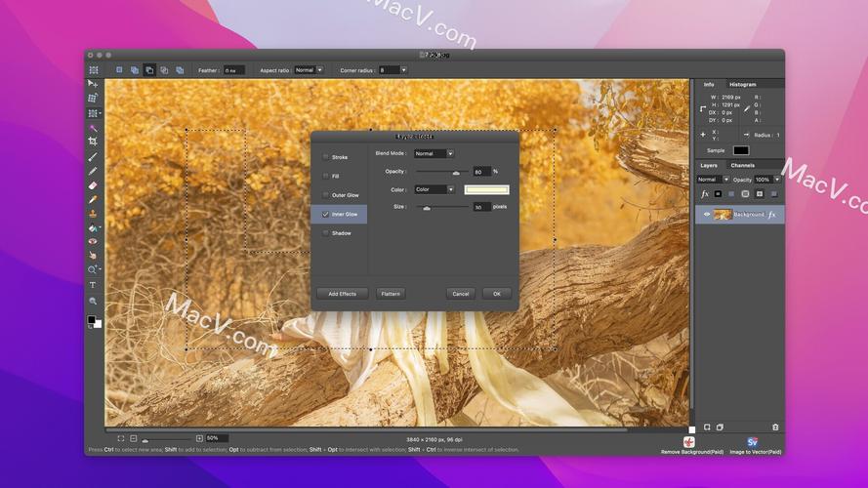Click the Add to Selection mode icon
Image resolution: width=868 pixels, height=488 pixels.
click(135, 70)
